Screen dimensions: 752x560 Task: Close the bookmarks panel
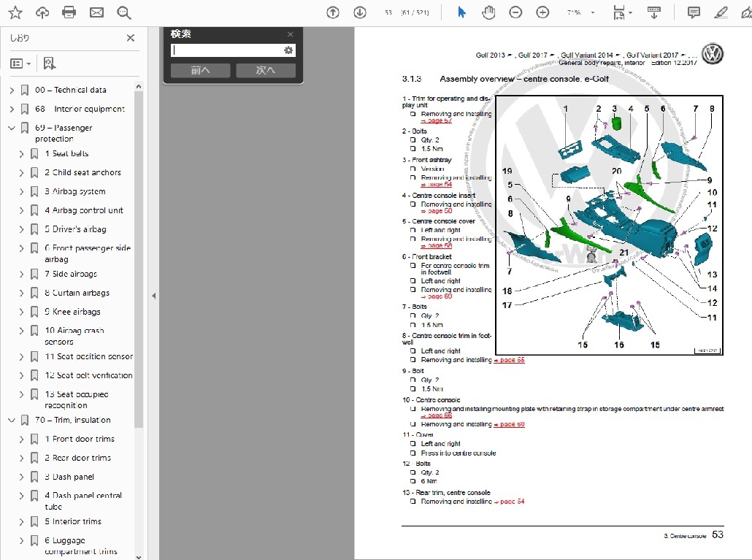131,38
